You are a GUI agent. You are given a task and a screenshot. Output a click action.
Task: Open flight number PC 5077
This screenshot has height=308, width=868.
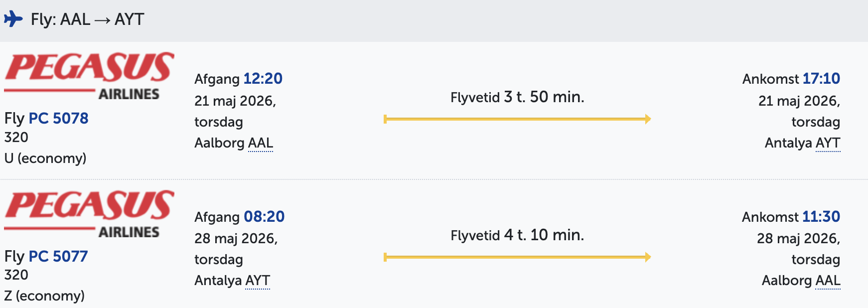pos(58,256)
